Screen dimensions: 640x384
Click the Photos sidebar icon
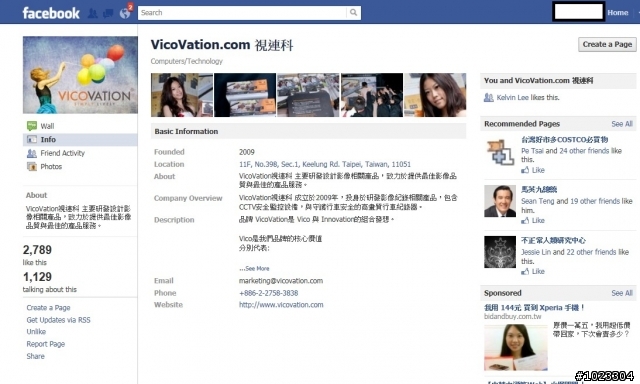tap(32, 166)
